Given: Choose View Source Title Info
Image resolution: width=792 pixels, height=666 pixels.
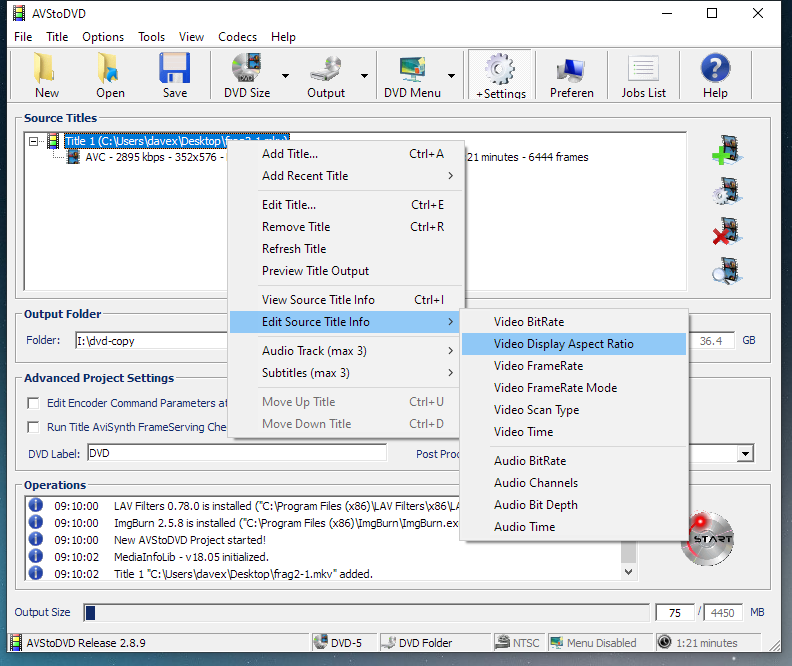Looking at the screenshot, I should click(x=344, y=299).
